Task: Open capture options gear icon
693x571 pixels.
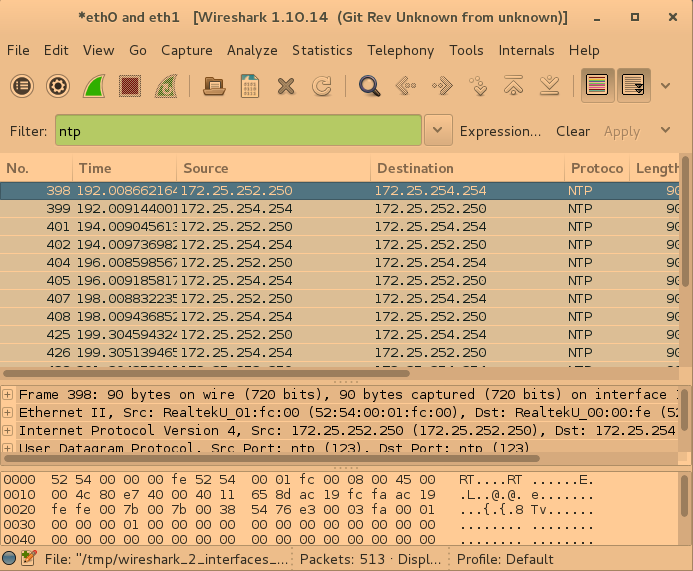Action: (x=58, y=86)
